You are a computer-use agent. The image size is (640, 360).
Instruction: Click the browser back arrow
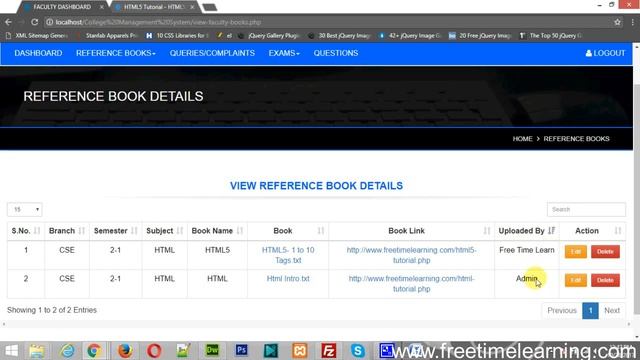(9, 22)
